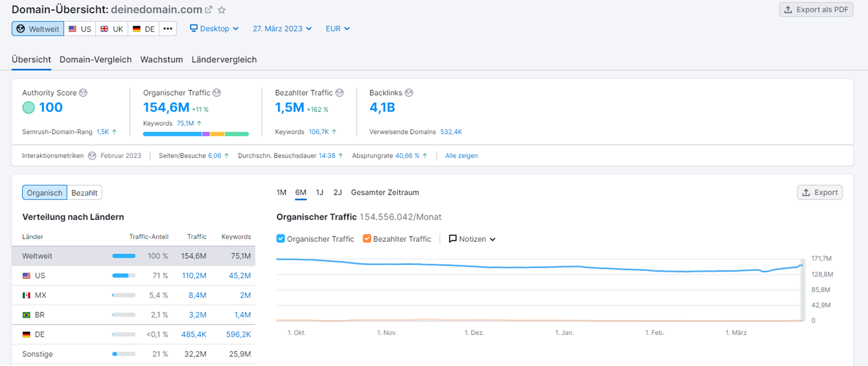Click DE keywords value 596,2K
This screenshot has width=868, height=366.
pos(238,334)
